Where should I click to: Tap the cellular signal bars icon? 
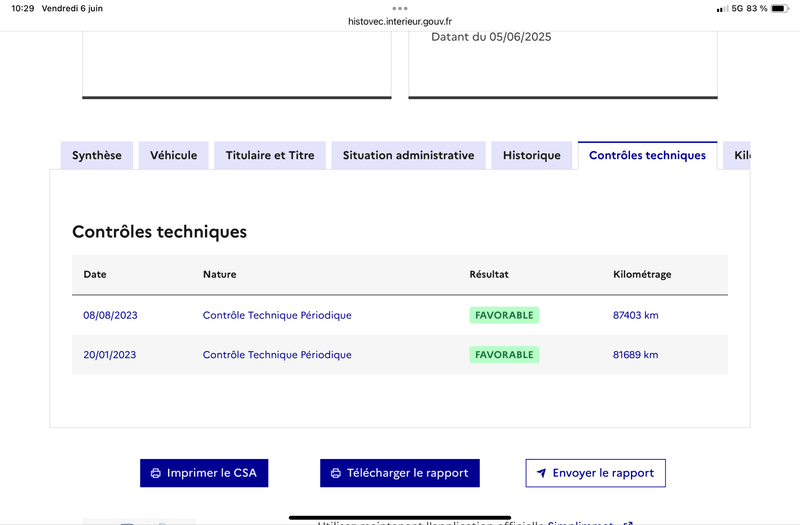(722, 9)
